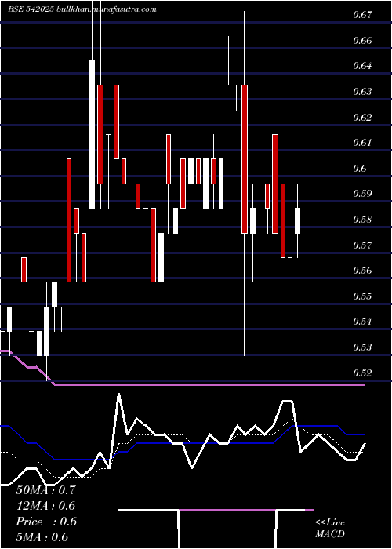Select the 0.59 price axis label
392x549 pixels.
click(x=362, y=194)
